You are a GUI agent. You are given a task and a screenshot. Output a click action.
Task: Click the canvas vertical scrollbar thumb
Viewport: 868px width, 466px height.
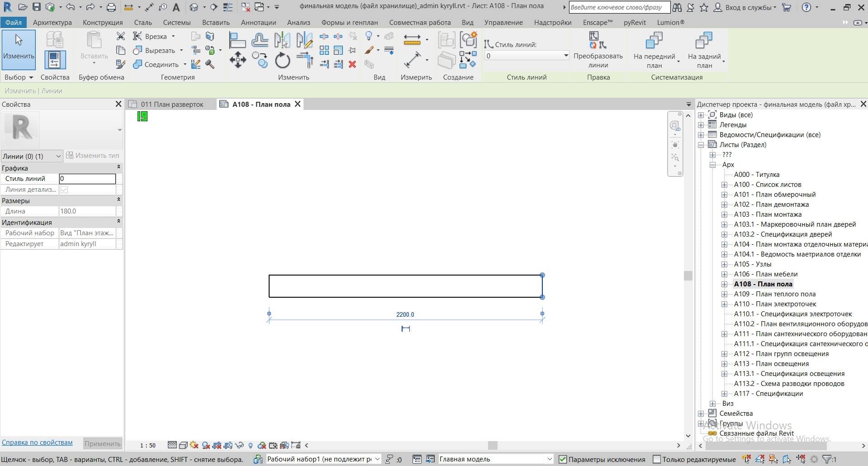pyautogui.click(x=688, y=276)
